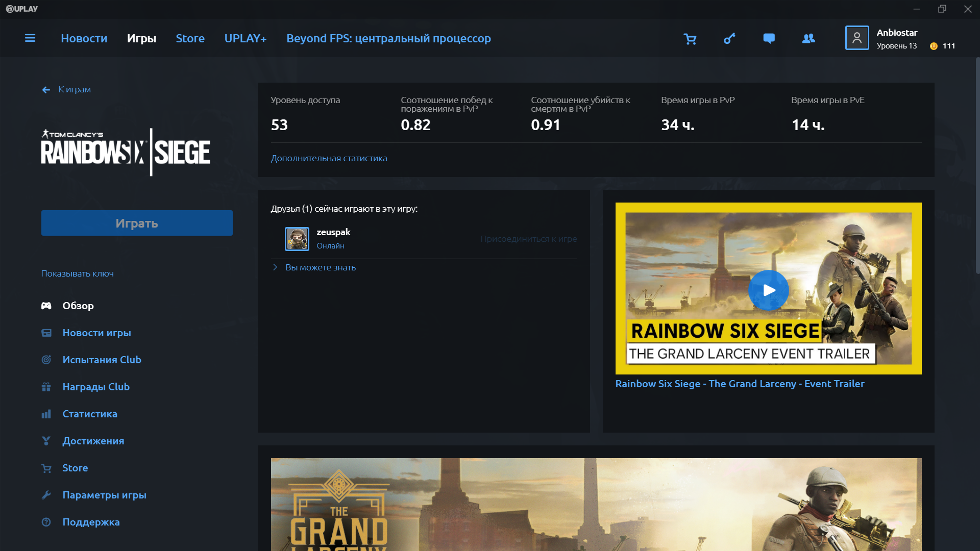Open the UPLAY+ tab
This screenshot has height=551, width=980.
coord(246,38)
